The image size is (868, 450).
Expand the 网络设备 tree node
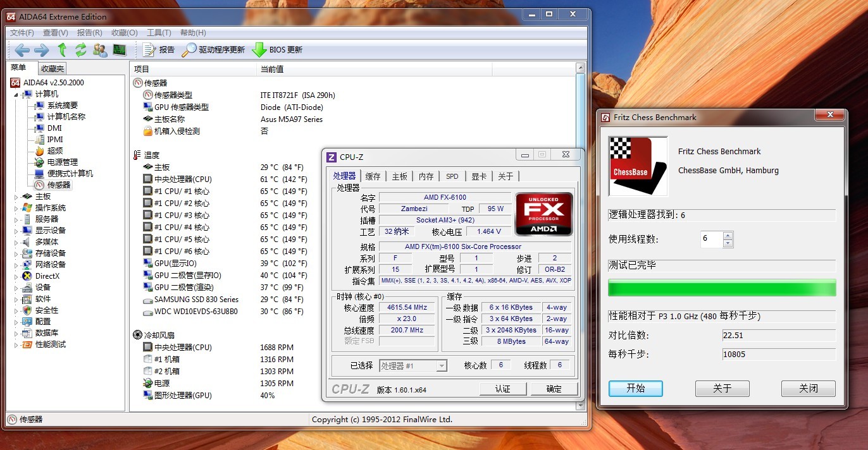tap(17, 265)
